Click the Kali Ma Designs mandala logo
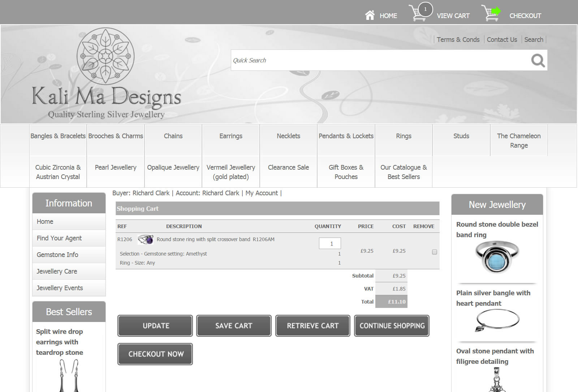The width and height of the screenshot is (578, 392). [x=105, y=56]
